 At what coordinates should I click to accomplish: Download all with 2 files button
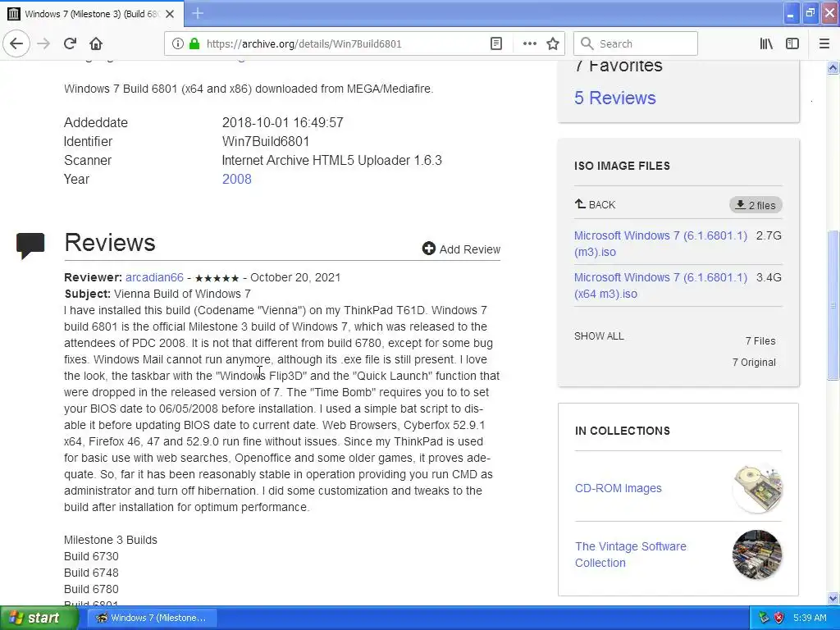pos(756,205)
